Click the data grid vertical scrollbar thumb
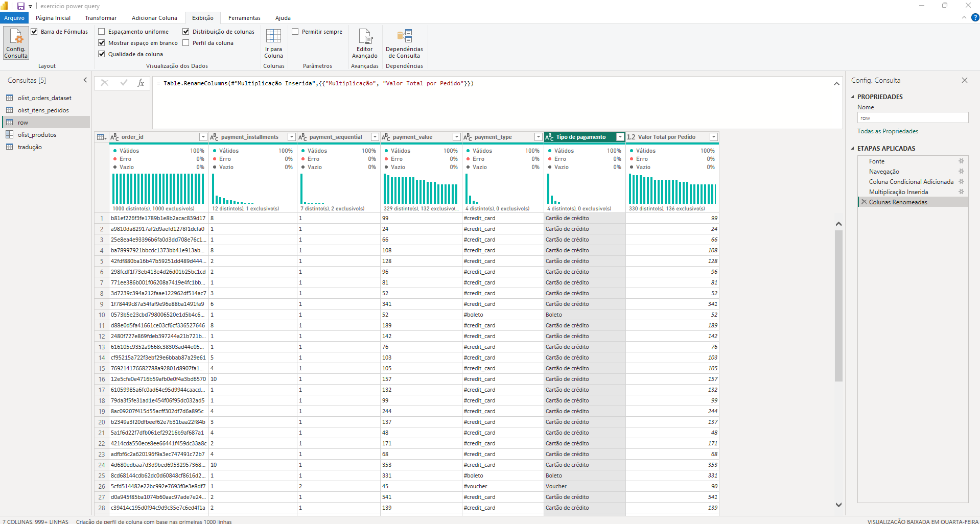This screenshot has height=524, width=980. point(838,305)
